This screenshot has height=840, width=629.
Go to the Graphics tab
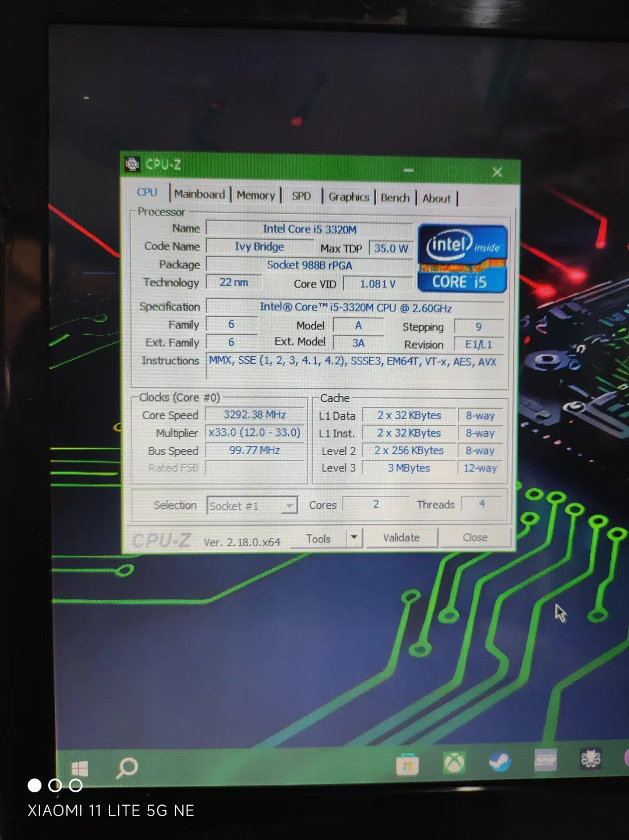tap(349, 197)
